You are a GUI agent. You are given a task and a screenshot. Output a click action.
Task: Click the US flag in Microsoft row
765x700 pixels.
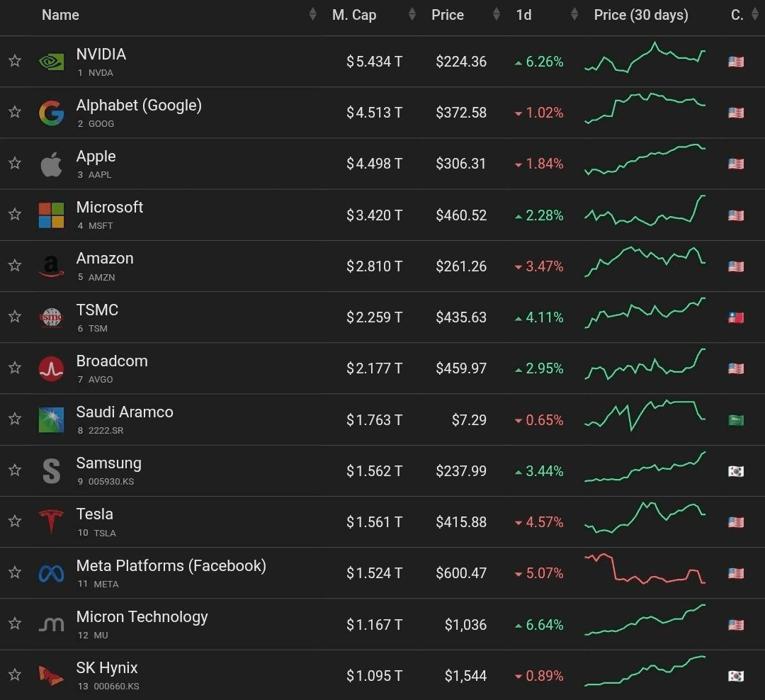[736, 215]
